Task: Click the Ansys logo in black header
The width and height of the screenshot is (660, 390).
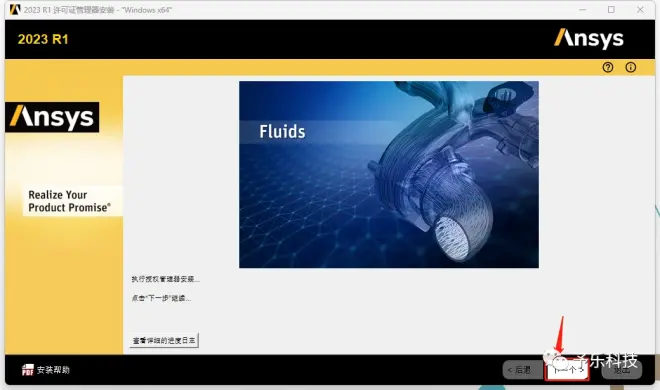Action: [x=588, y=39]
